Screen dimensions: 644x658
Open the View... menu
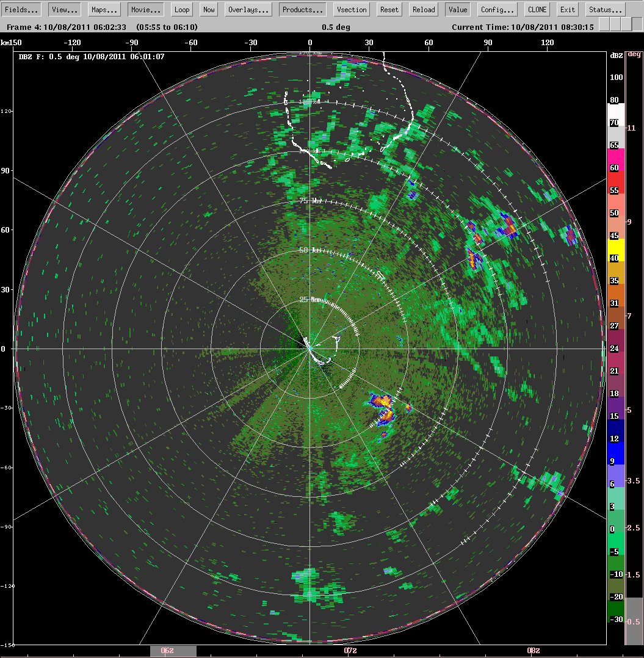tap(65, 10)
